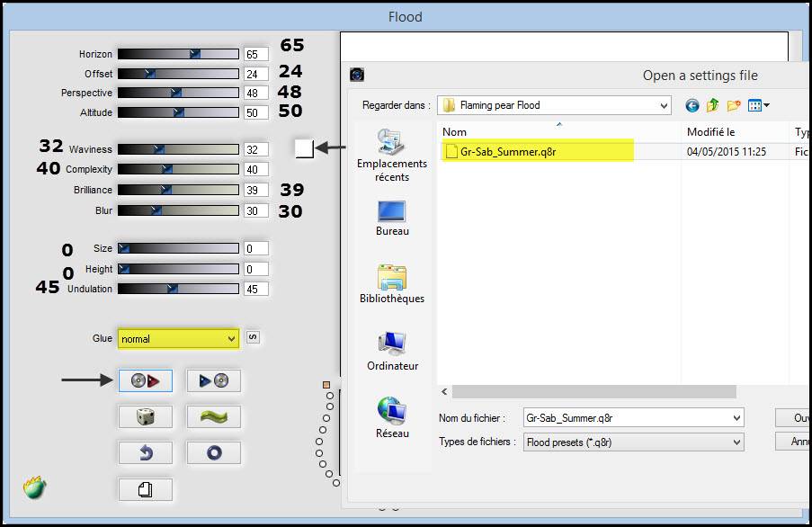Expand the Regarder dans folder dropdown

point(664,105)
